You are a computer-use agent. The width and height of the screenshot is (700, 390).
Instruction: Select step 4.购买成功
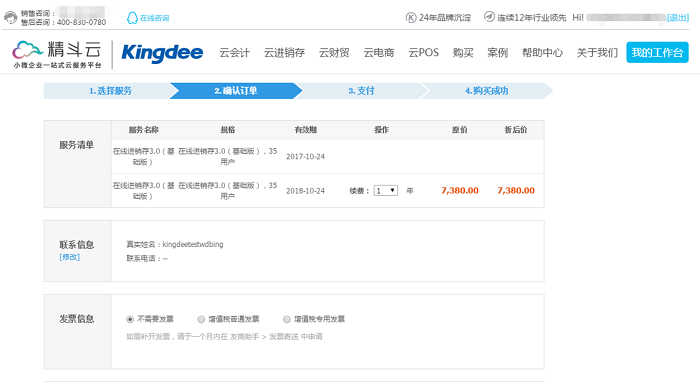click(487, 91)
